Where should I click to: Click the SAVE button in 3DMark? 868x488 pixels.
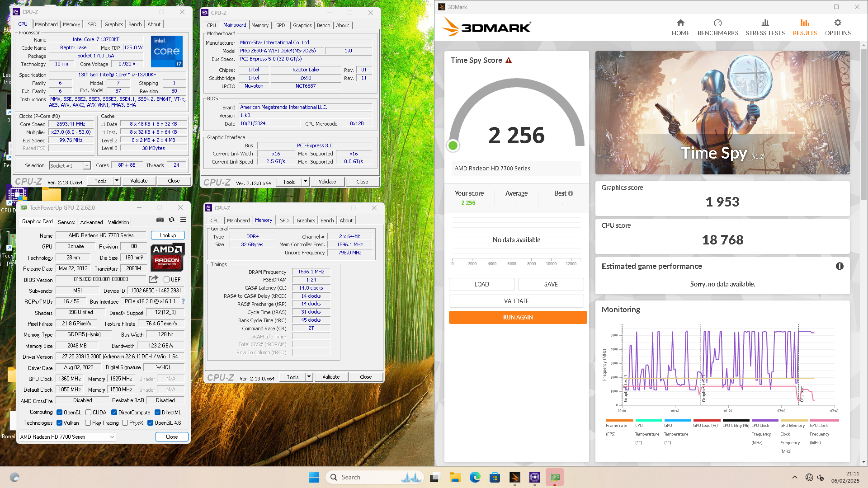coord(551,284)
